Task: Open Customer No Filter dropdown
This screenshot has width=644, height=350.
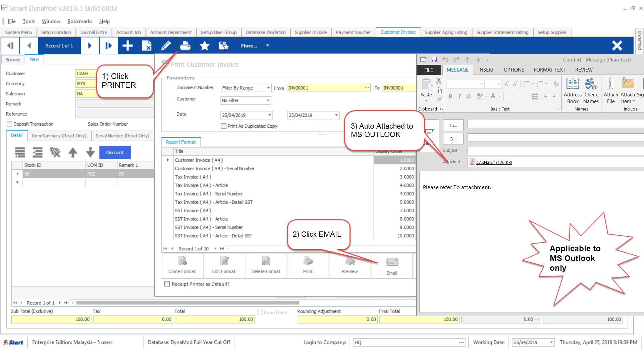Action: tap(268, 100)
